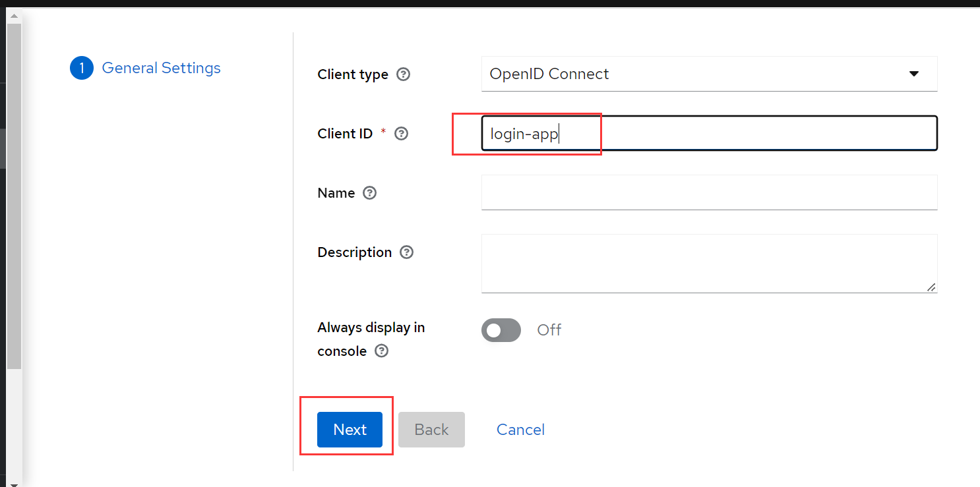This screenshot has width=980, height=487.
Task: Enable the Always display in console switch
Action: click(501, 330)
